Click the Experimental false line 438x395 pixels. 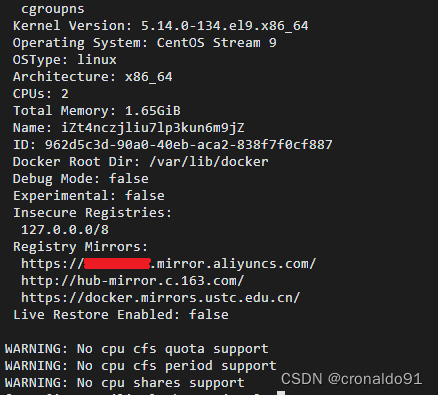click(x=89, y=196)
